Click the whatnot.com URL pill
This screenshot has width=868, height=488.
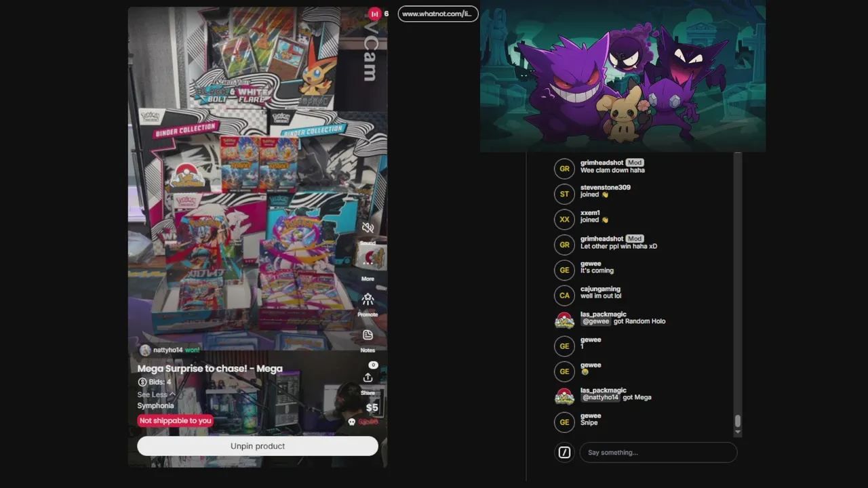click(437, 14)
